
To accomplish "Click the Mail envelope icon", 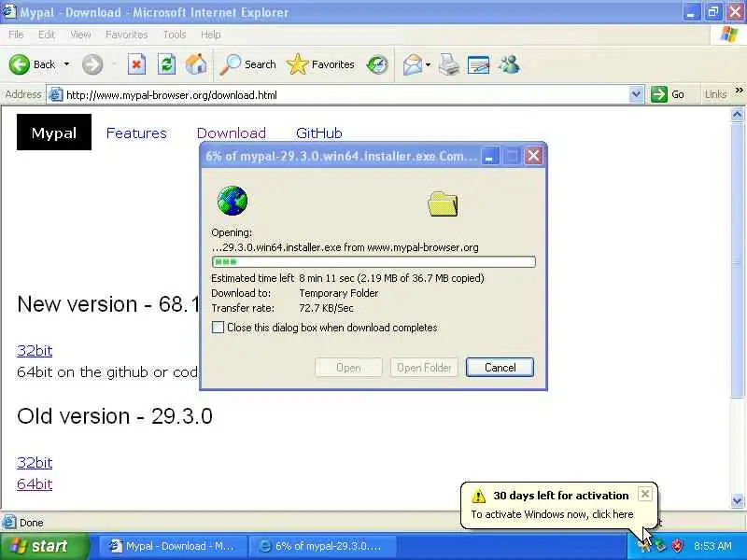I will coord(412,64).
